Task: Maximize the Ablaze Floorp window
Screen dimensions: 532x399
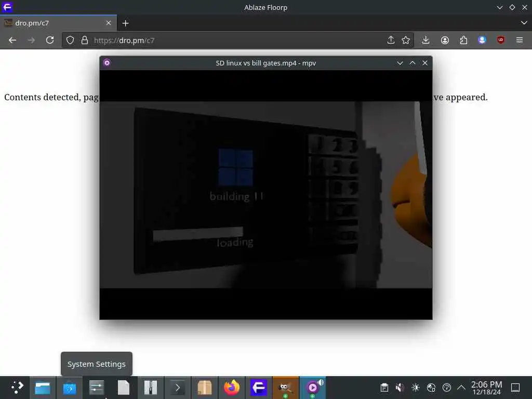Action: [512, 7]
